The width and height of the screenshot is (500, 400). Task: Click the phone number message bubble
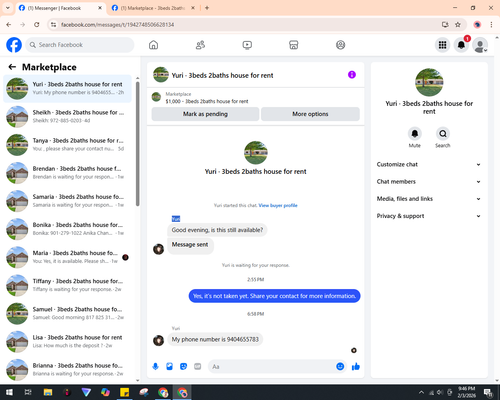(215, 339)
